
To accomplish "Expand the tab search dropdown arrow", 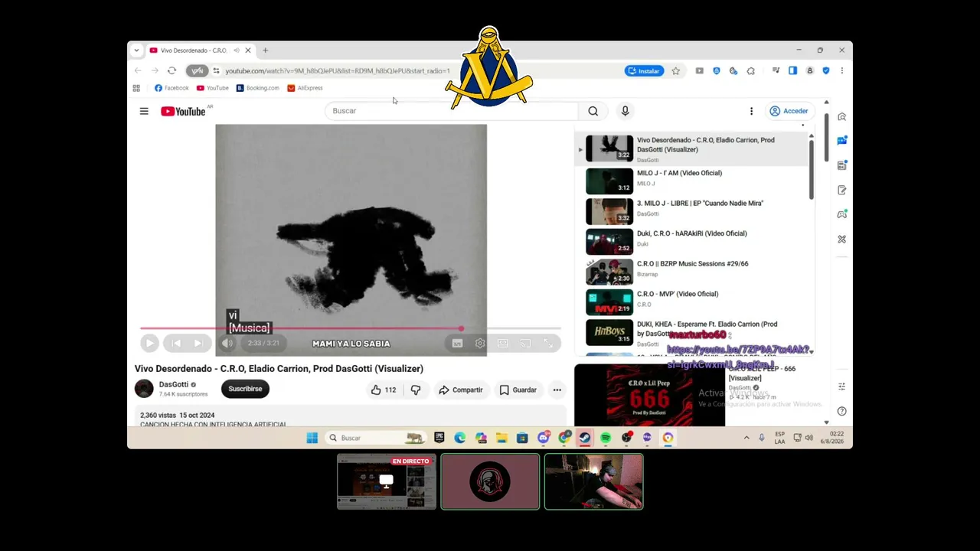I will [x=136, y=51].
